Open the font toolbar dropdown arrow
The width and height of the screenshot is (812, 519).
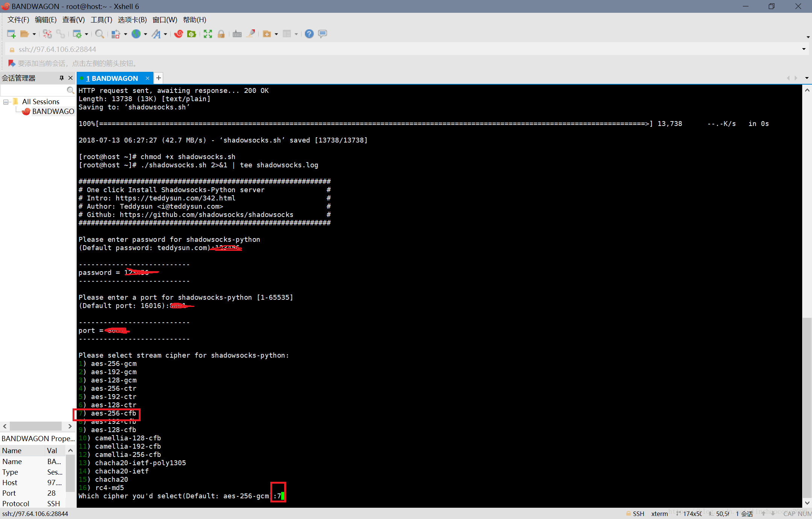tap(165, 34)
